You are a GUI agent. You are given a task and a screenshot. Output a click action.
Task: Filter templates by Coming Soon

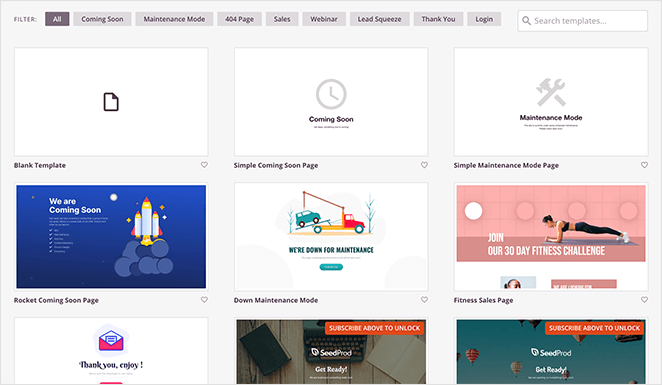pos(102,19)
